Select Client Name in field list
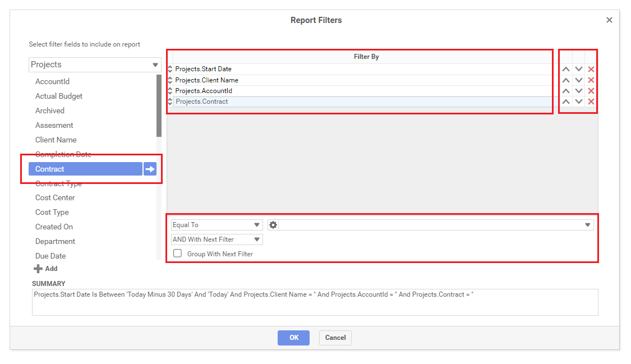The width and height of the screenshot is (631, 364). coord(56,140)
